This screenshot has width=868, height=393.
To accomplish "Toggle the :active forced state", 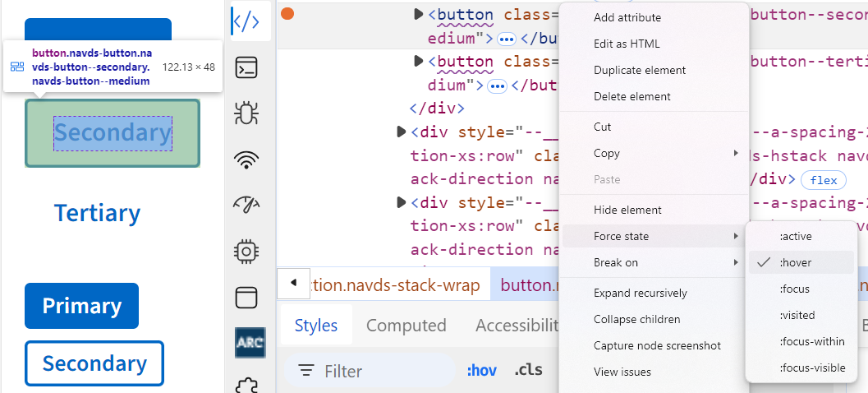I will (x=801, y=236).
